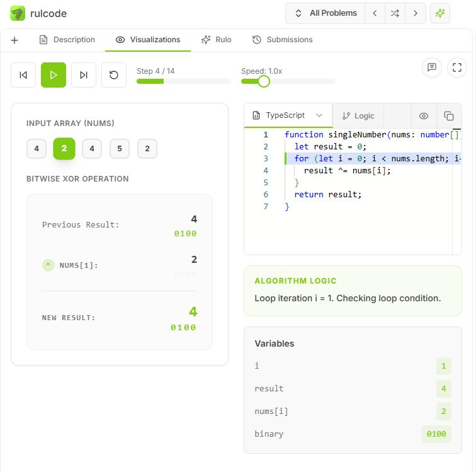Jump to first step of visualization

23,75
